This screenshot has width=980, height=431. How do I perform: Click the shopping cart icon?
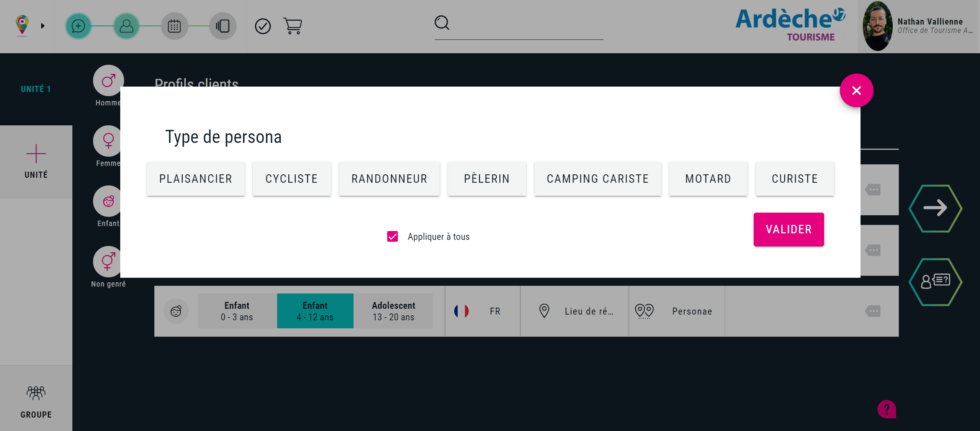[x=293, y=26]
